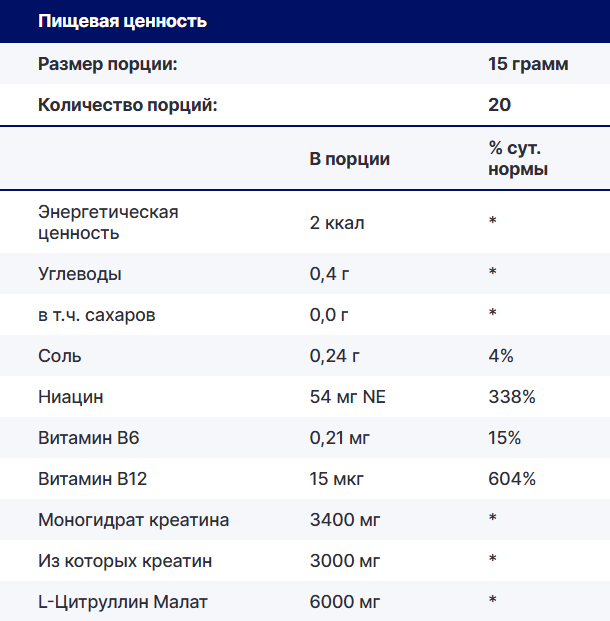The height and width of the screenshot is (621, 610).
Task: Click the "6000 мг" citrulline malate amount
Action: click(345, 602)
